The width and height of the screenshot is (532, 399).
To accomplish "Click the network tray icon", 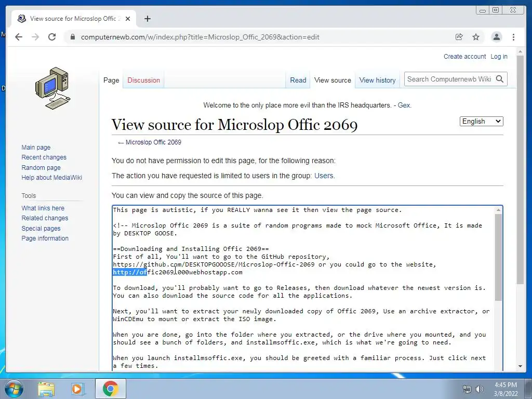I will click(x=467, y=389).
